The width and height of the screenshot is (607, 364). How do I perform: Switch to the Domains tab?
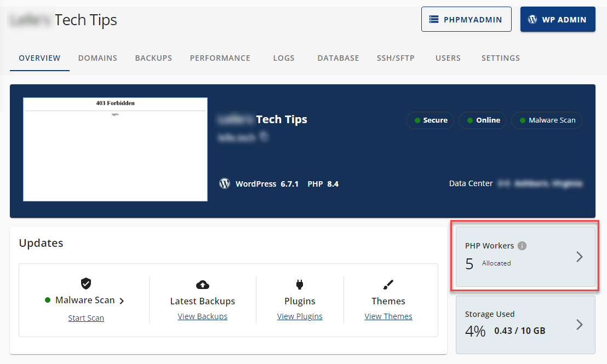tap(98, 58)
